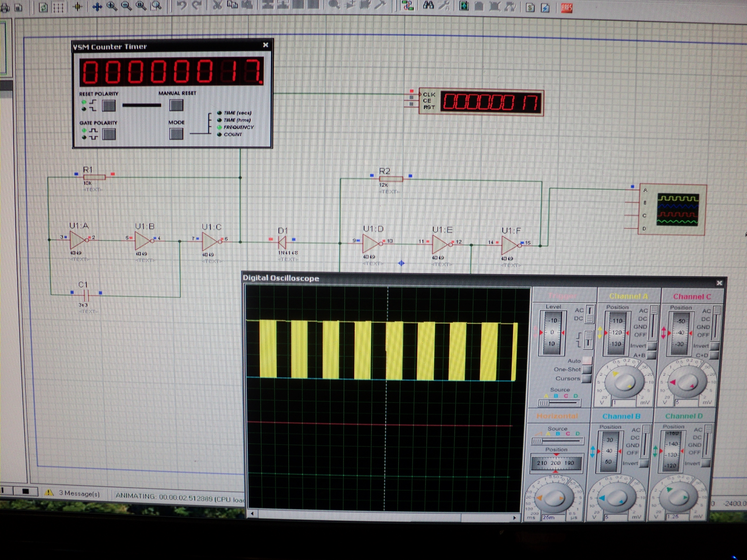Enable Auto trigger button
747x560 pixels.
pos(588,360)
